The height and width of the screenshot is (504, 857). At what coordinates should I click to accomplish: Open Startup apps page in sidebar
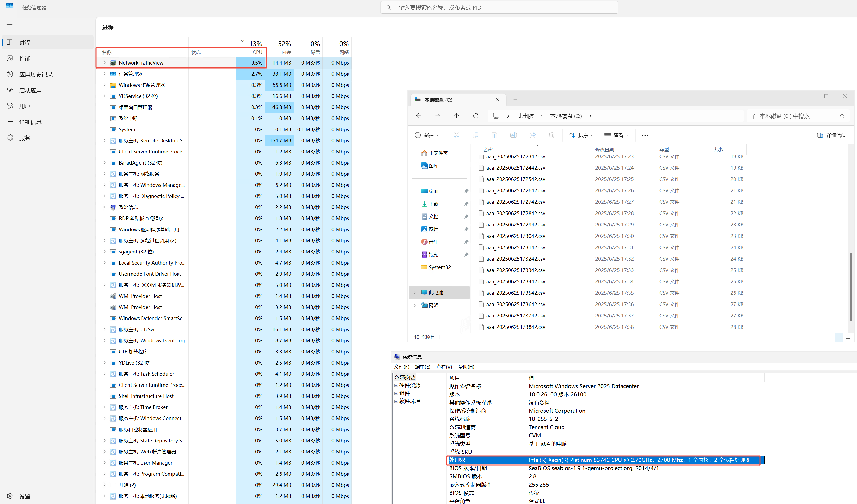pos(30,90)
